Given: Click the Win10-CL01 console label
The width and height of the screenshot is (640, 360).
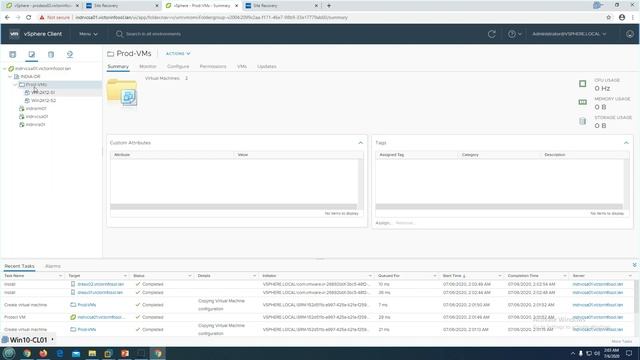Looking at the screenshot, I should 28,340.
